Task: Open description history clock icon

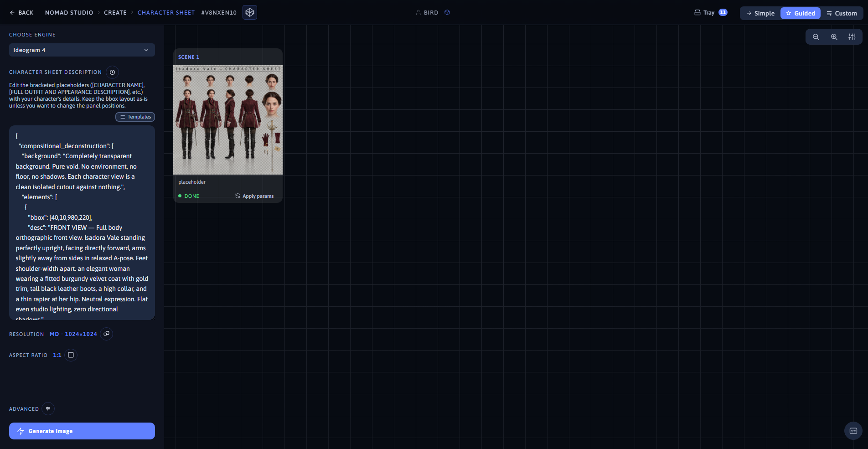Action: 113,72
